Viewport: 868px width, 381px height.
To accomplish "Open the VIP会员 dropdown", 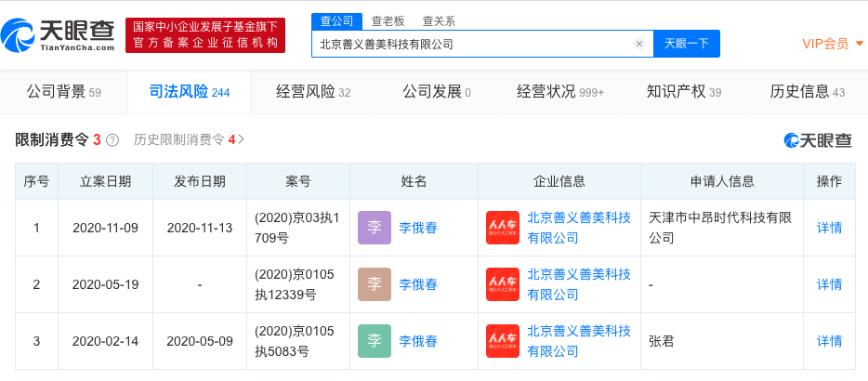I will [833, 43].
